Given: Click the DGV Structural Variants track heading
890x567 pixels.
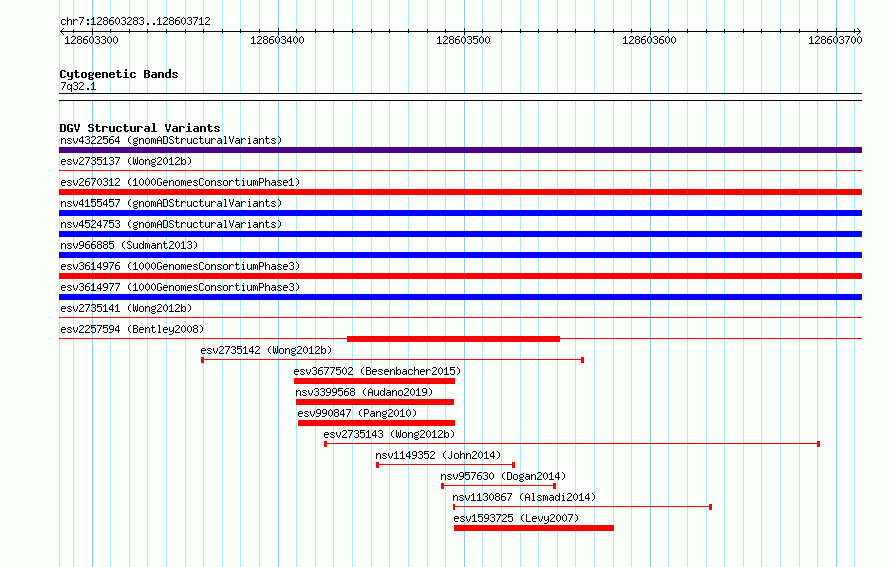Looking at the screenshot, I should [140, 128].
